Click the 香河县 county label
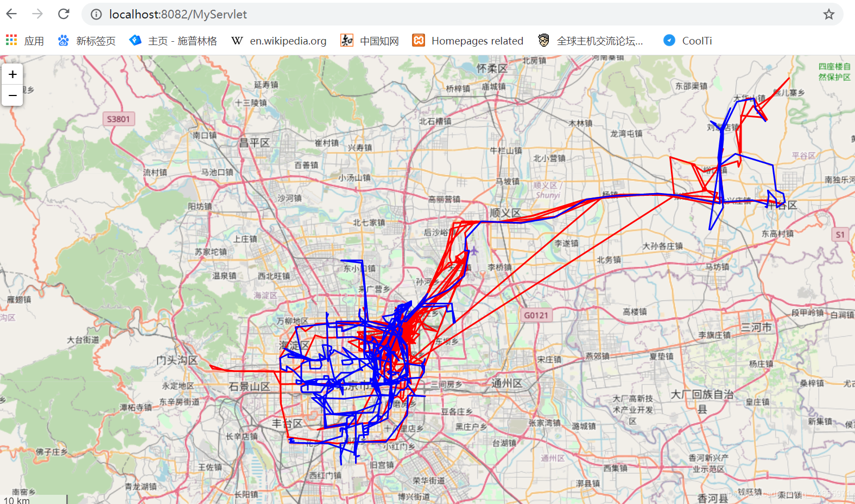855x504 pixels. click(713, 498)
